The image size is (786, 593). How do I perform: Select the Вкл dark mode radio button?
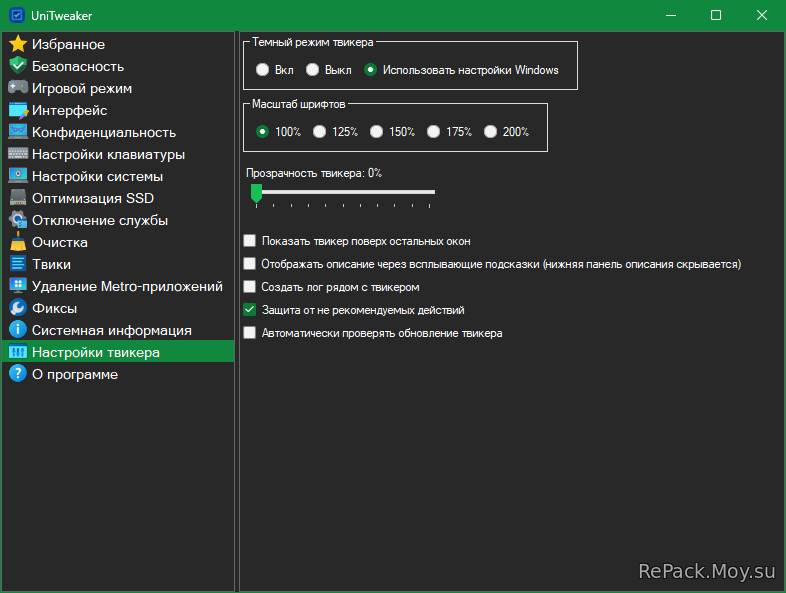[x=262, y=70]
